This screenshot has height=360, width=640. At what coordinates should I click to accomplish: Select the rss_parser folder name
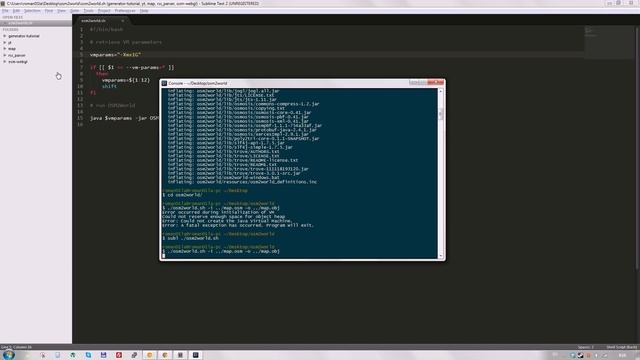tap(17, 55)
